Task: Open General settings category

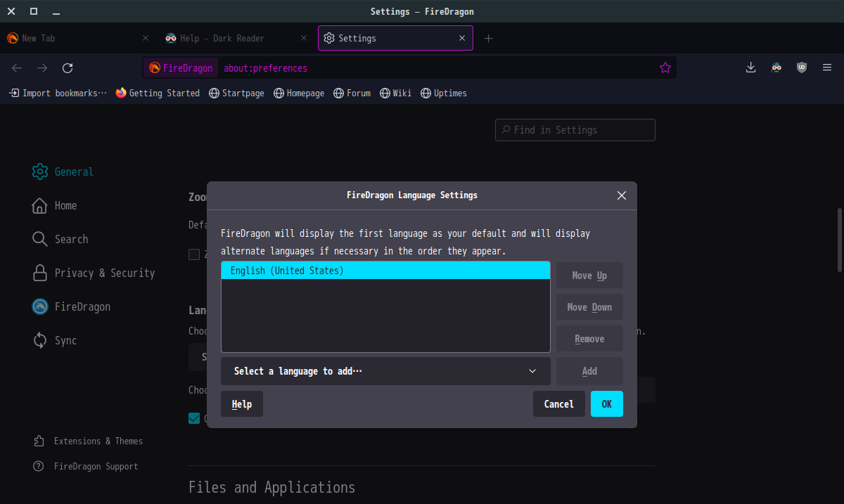Action: [x=63, y=172]
